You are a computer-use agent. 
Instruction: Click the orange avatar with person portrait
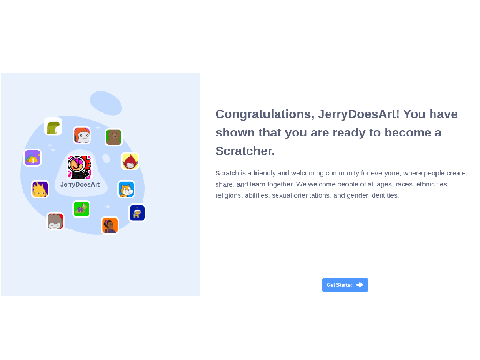click(110, 225)
